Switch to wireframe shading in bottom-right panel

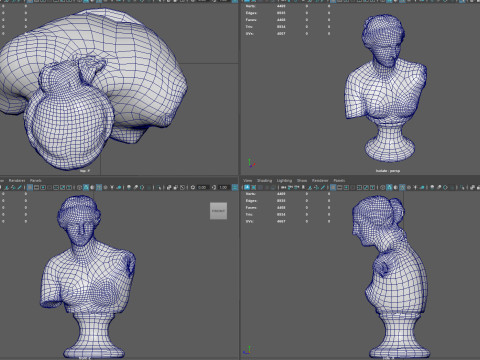click(x=382, y=187)
